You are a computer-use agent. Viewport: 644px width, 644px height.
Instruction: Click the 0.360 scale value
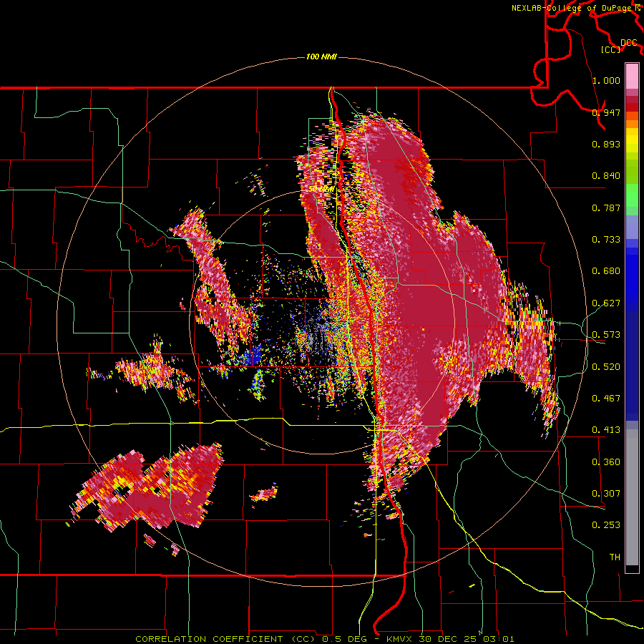606,462
